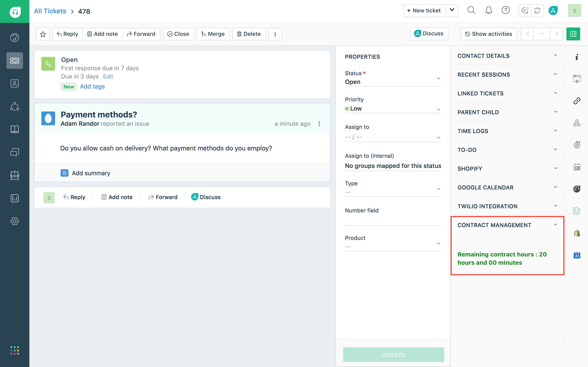Click the Add tags link
Viewport: 588px width, 367px height.
point(92,87)
